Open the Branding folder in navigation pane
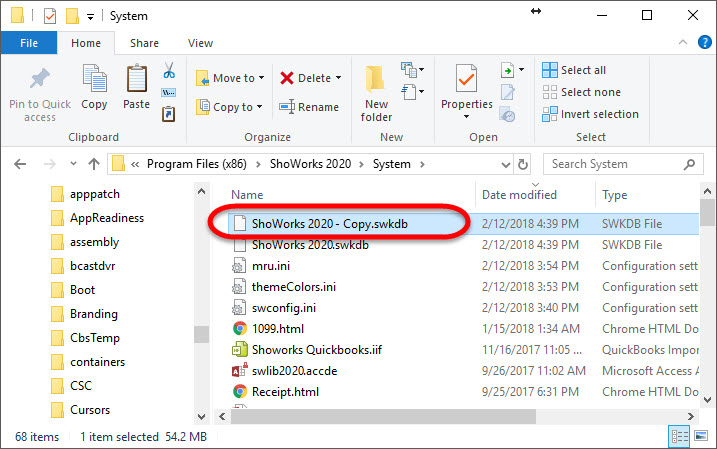 click(94, 314)
